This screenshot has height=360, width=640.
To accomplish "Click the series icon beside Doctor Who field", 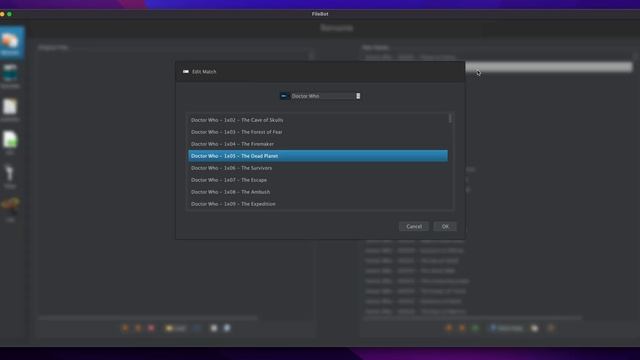I will point(284,96).
